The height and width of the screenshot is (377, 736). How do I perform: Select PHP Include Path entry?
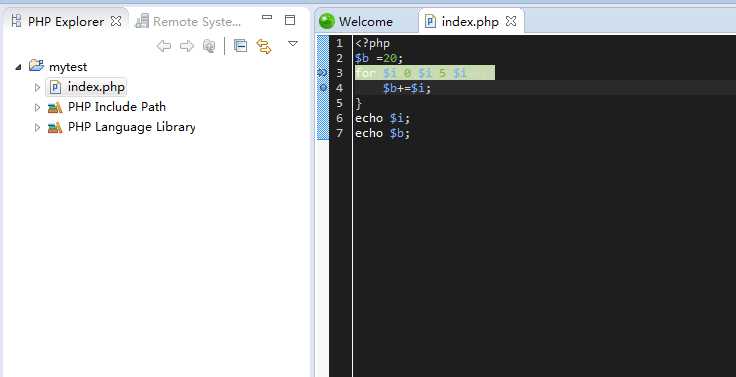(117, 107)
